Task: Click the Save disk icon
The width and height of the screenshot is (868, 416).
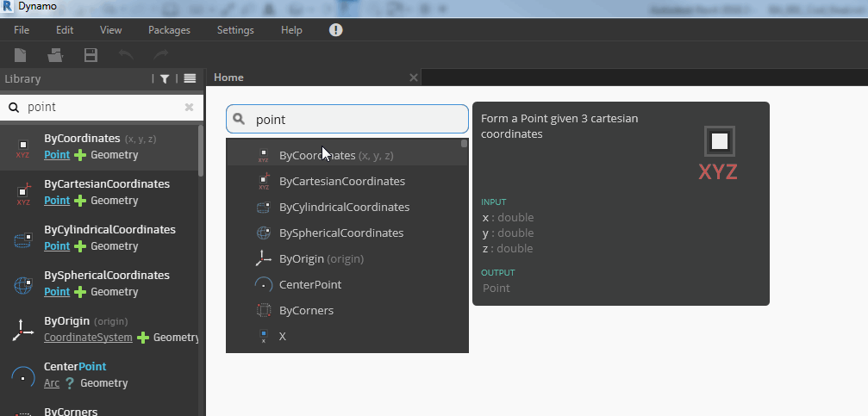Action: [91, 55]
